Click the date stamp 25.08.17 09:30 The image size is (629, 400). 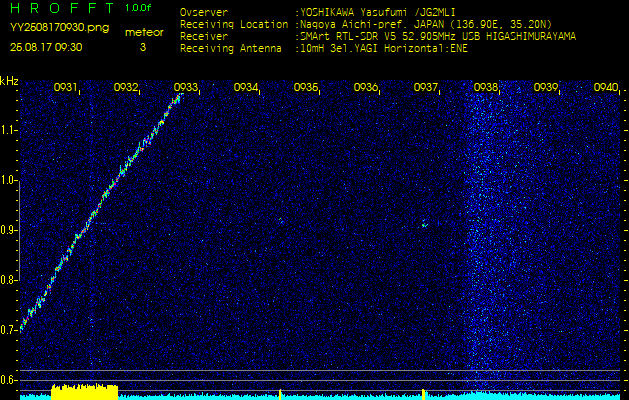pos(46,47)
